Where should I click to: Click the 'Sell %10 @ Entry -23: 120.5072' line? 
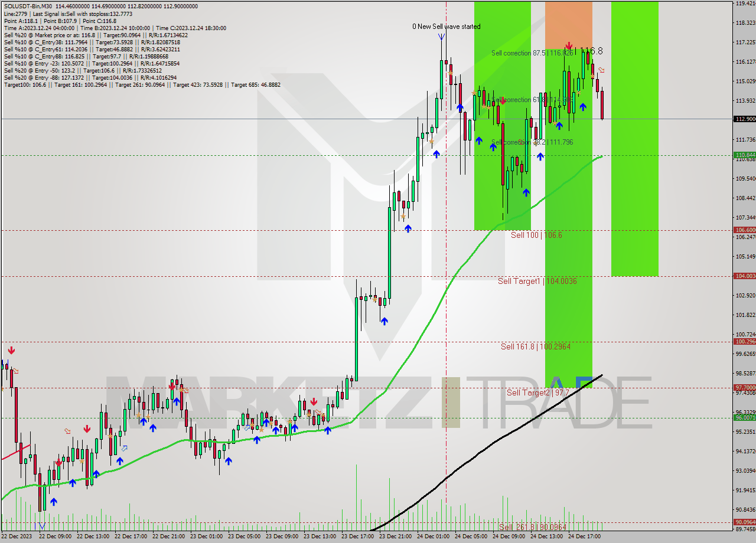[92, 63]
